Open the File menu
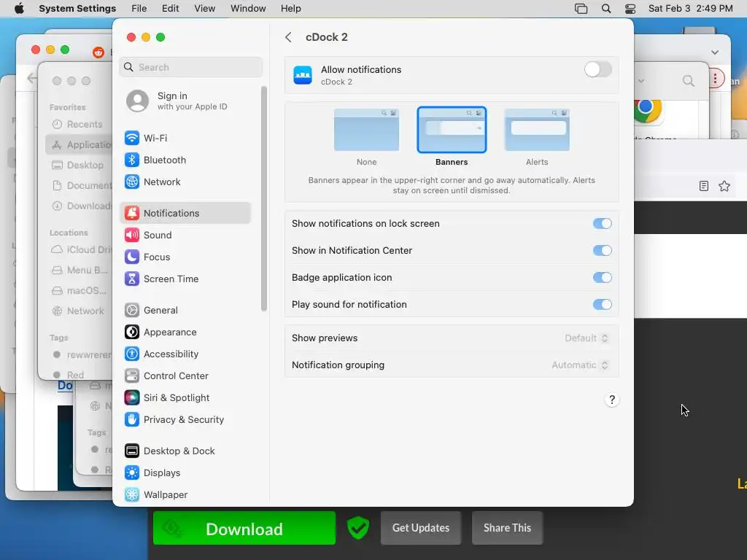 139,9
